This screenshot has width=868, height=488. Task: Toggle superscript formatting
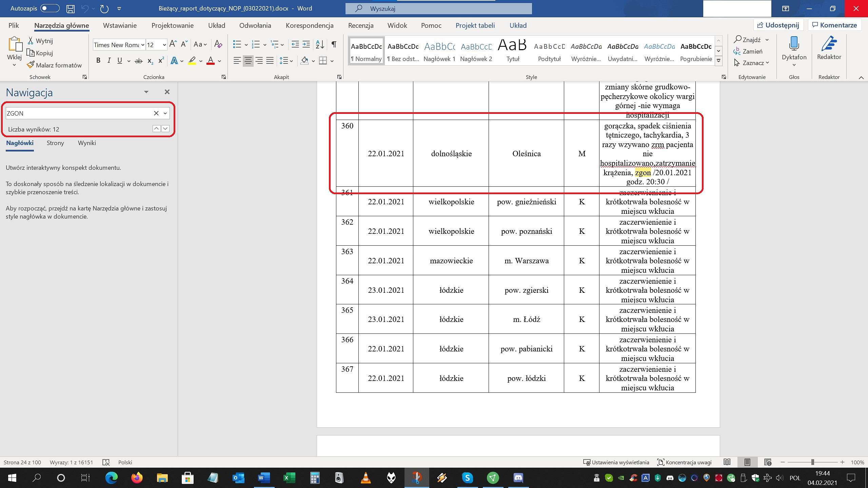click(161, 61)
